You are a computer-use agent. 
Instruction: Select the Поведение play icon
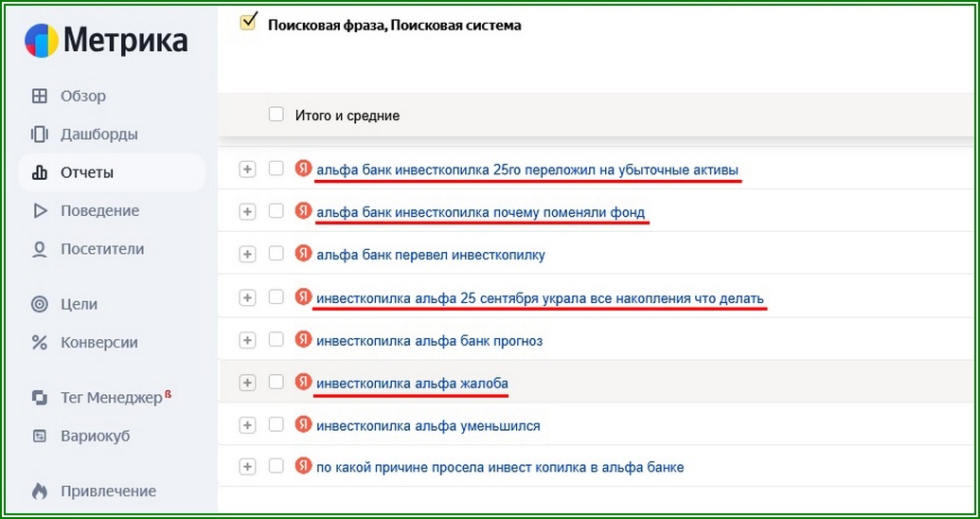pos(40,211)
